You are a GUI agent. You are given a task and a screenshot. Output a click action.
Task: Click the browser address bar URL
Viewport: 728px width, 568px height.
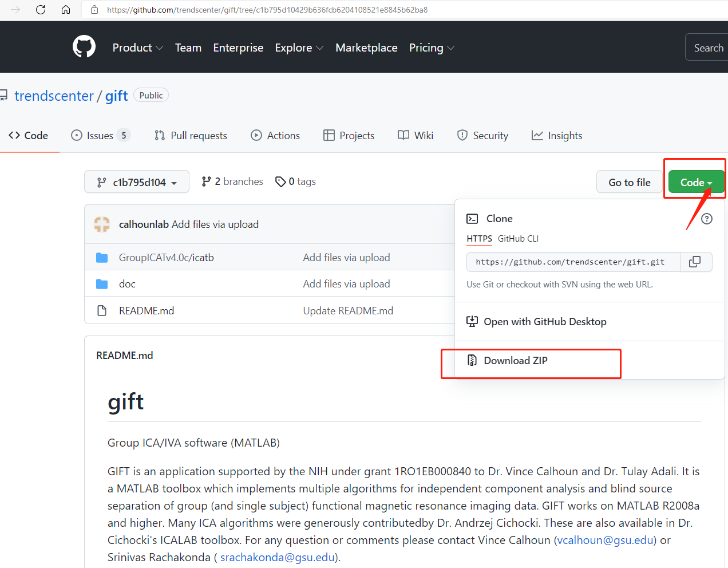(267, 10)
